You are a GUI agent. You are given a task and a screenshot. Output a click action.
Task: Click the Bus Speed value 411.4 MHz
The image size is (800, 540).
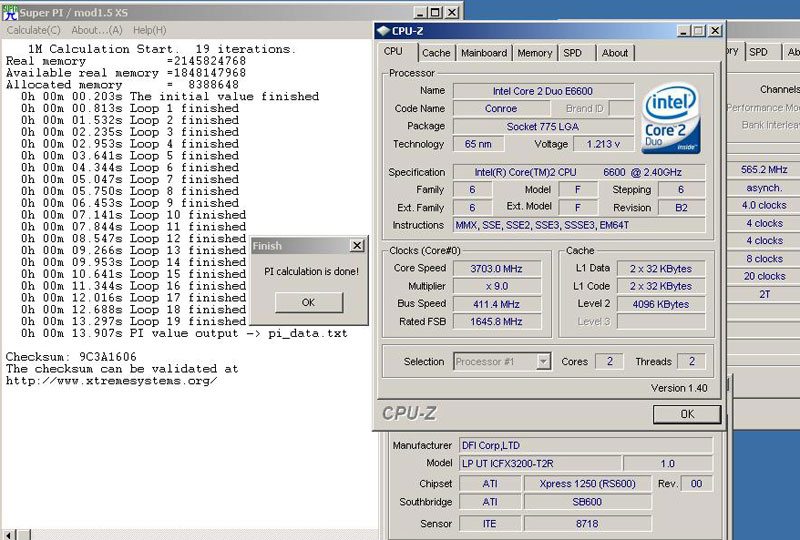pyautogui.click(x=496, y=304)
